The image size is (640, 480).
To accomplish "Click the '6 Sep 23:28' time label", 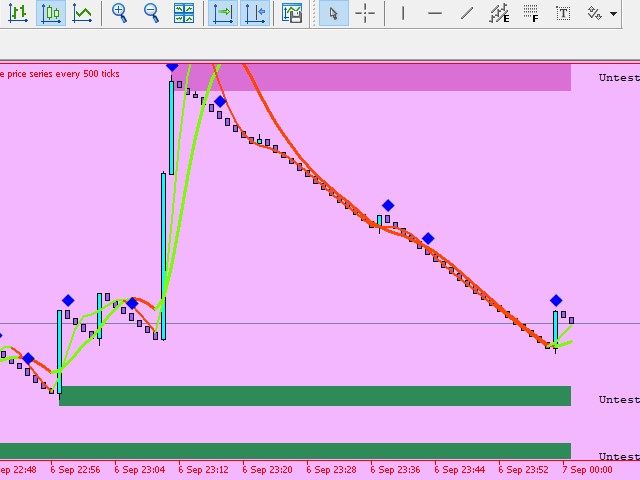I will click(331, 470).
